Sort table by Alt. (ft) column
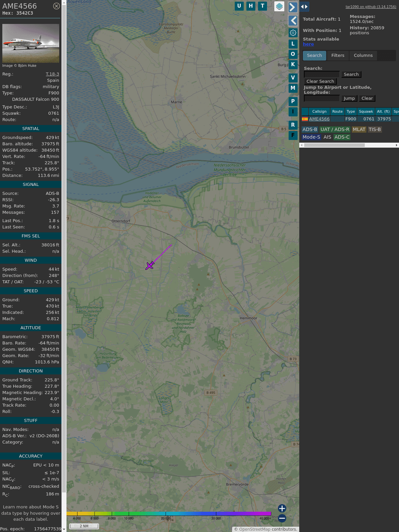 tap(383, 112)
